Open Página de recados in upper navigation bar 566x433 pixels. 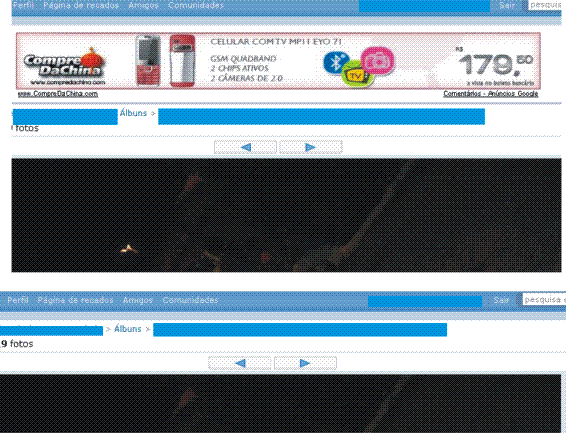(x=81, y=5)
